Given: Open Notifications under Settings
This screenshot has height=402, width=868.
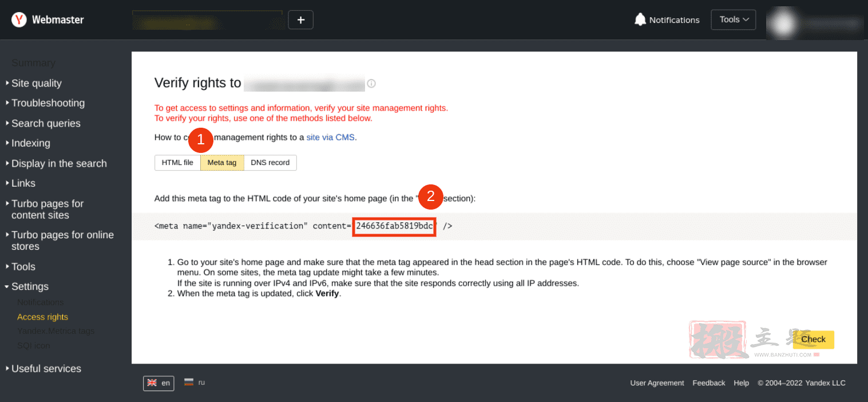Looking at the screenshot, I should (41, 302).
